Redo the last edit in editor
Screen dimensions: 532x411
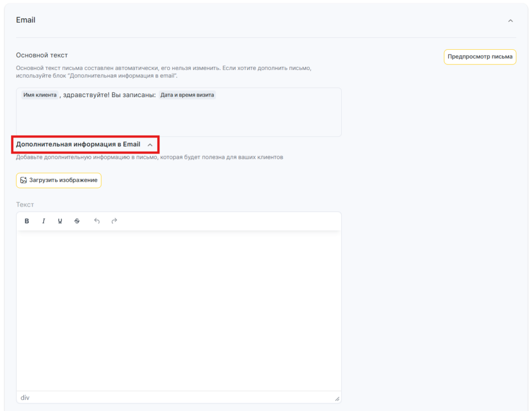[x=114, y=221]
